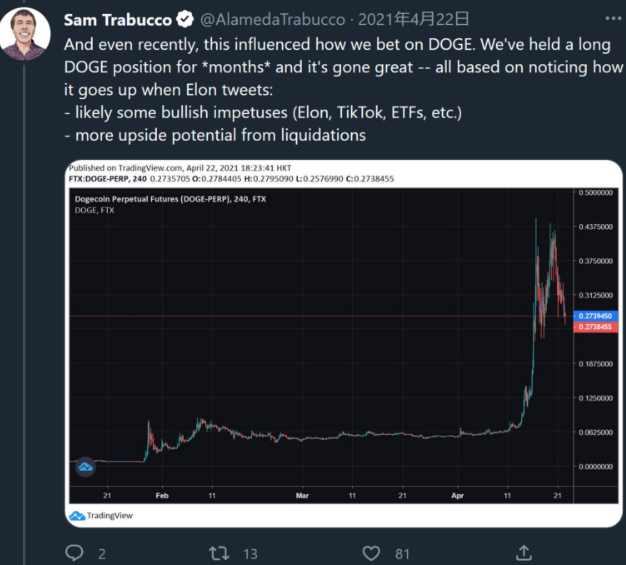Open the @AlamedaTrabucco handle link
This screenshot has height=565, width=626.
click(x=272, y=20)
